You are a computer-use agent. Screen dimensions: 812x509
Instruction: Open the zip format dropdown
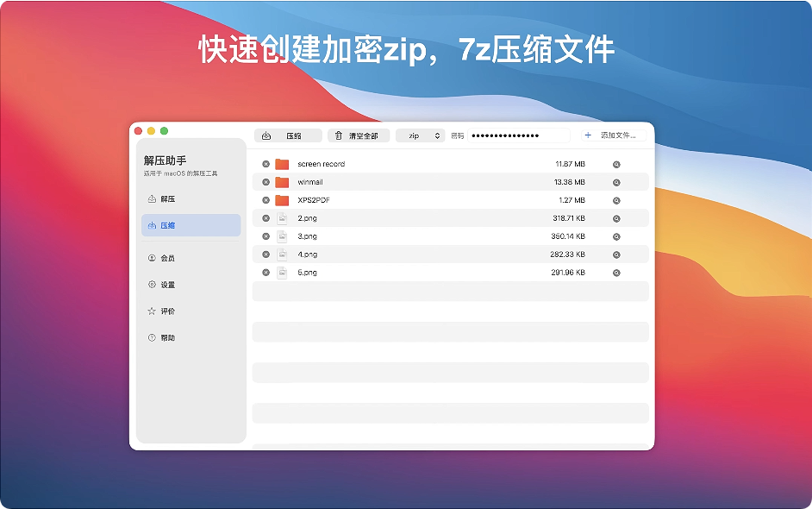(x=420, y=135)
